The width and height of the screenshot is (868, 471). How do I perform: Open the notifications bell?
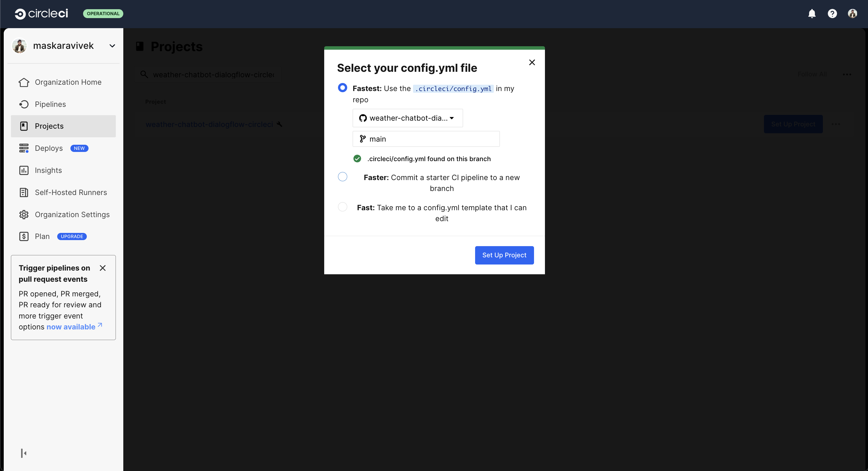[x=812, y=13]
